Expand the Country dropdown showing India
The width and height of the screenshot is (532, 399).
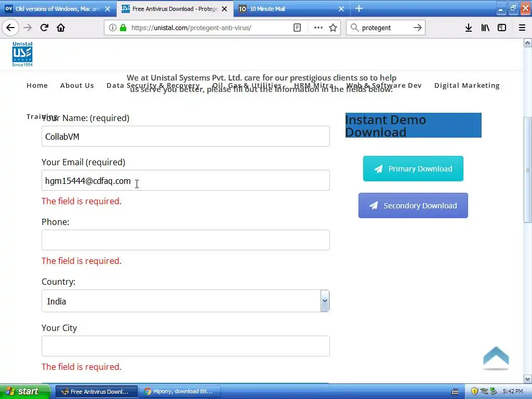(185, 301)
